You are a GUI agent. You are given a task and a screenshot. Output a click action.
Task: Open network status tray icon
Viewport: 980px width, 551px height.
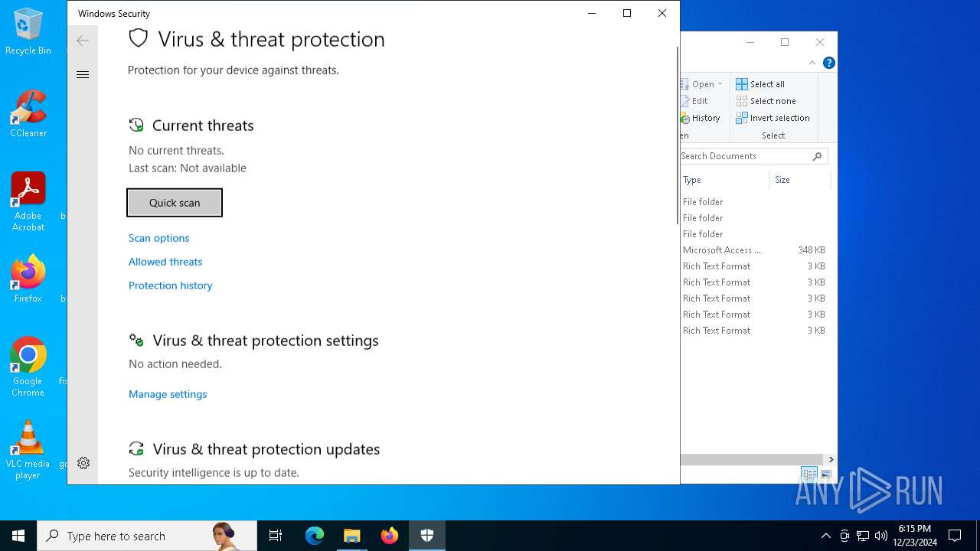[x=863, y=536]
